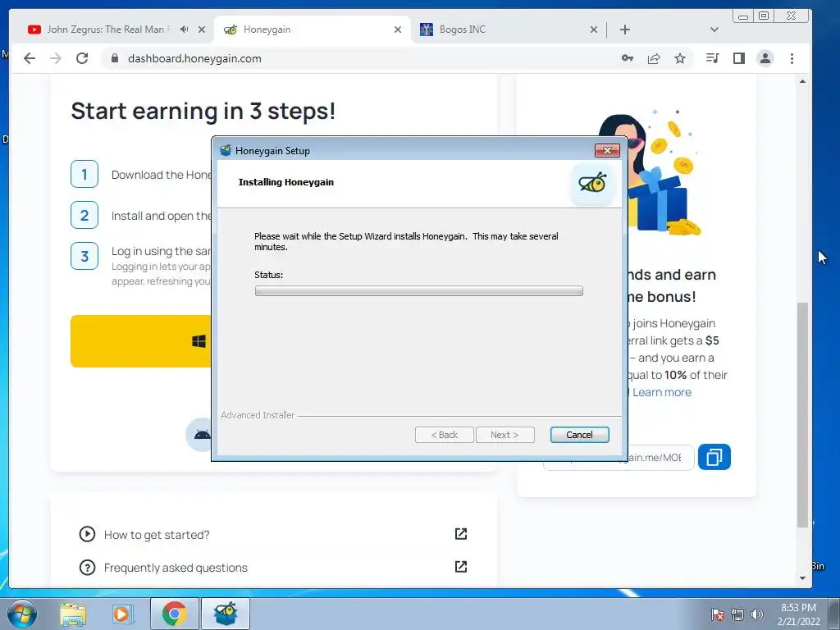Close the John Zegrus YouTube tab
840x630 pixels.
coord(202,30)
